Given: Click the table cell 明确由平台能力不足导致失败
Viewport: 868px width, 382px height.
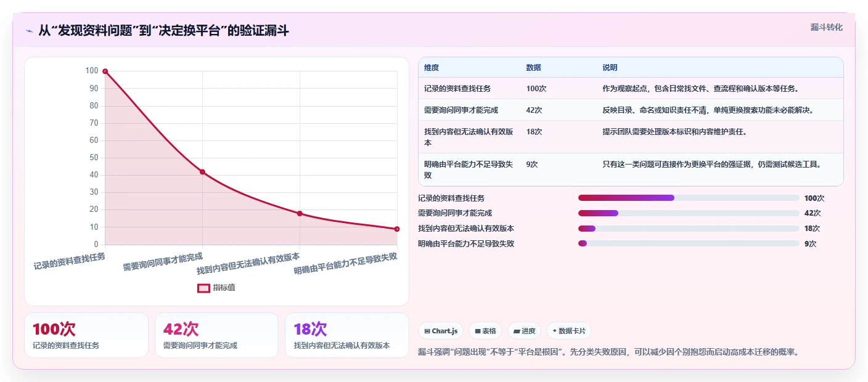Looking at the screenshot, I should [x=469, y=169].
